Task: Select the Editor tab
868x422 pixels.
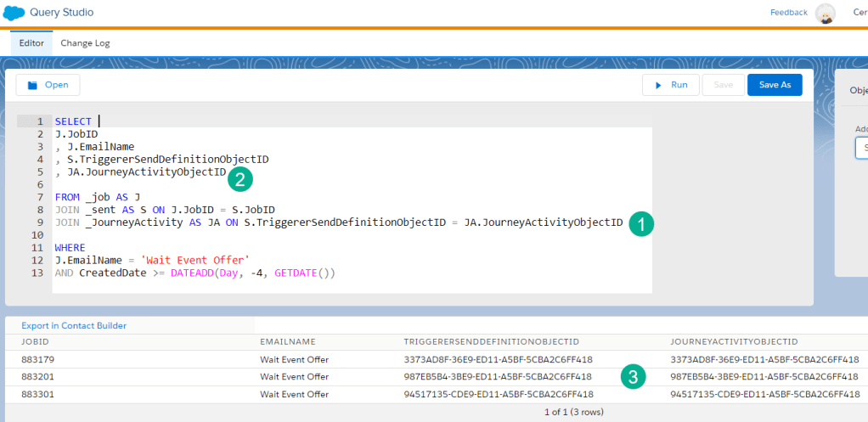Action: pyautogui.click(x=31, y=43)
